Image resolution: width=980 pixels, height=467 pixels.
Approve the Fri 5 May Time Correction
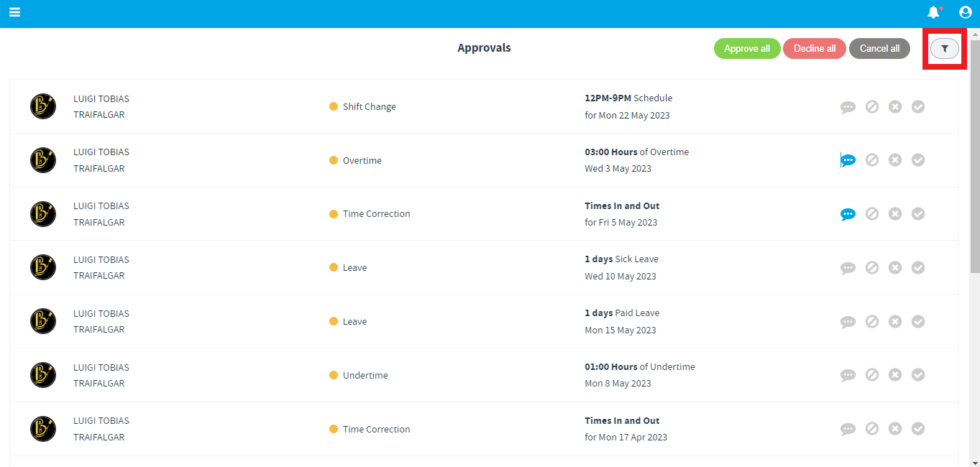click(918, 213)
